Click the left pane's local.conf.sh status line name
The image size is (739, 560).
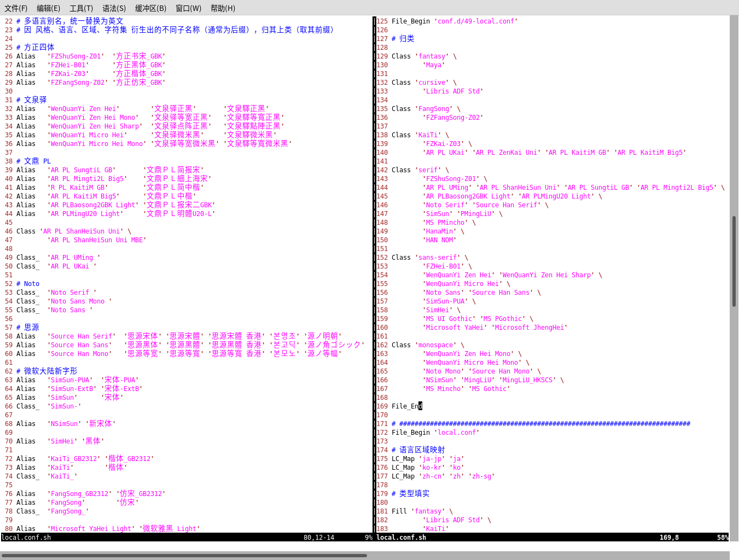[26, 538]
